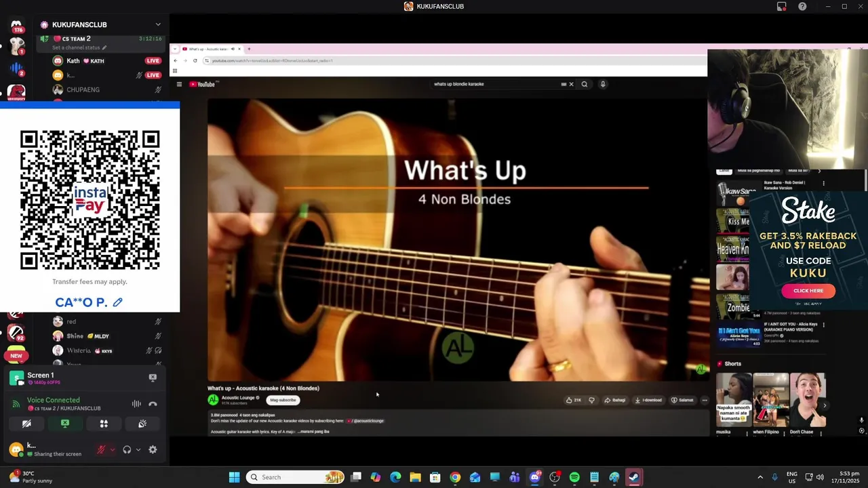
Task: Watch Kath's LIVE stream badge
Action: pyautogui.click(x=153, y=61)
